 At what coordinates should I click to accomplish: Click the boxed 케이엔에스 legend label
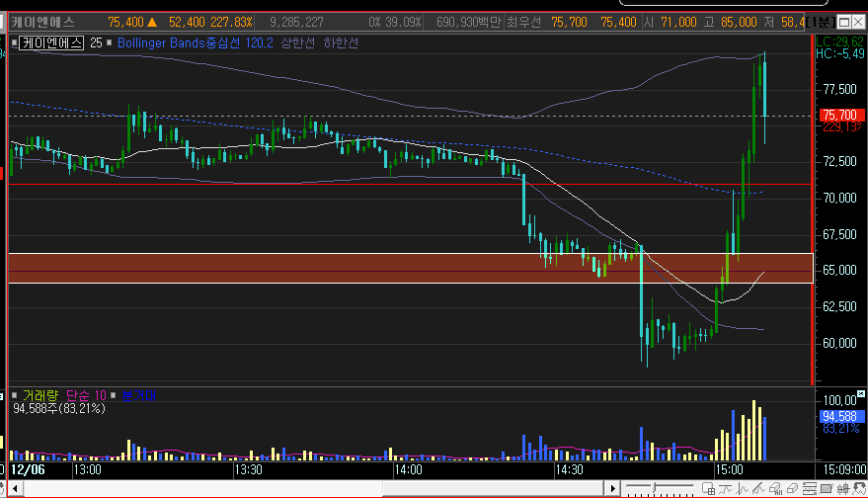tap(51, 42)
